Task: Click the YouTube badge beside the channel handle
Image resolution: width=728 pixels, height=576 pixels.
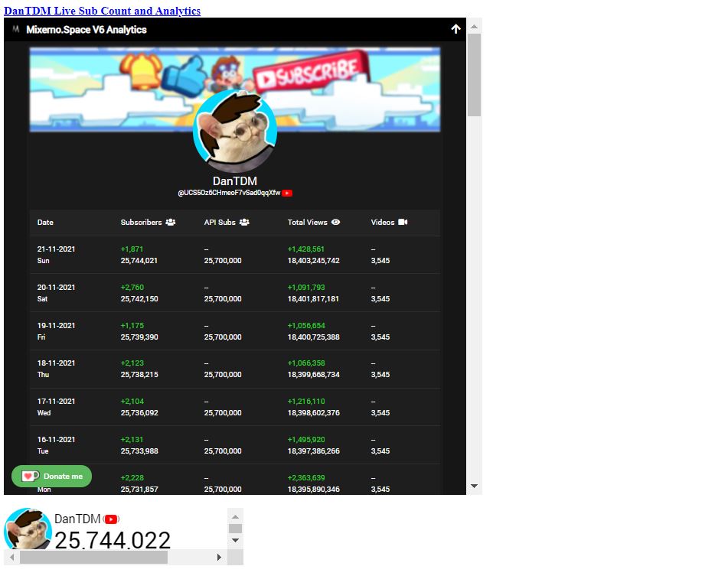Action: (288, 193)
